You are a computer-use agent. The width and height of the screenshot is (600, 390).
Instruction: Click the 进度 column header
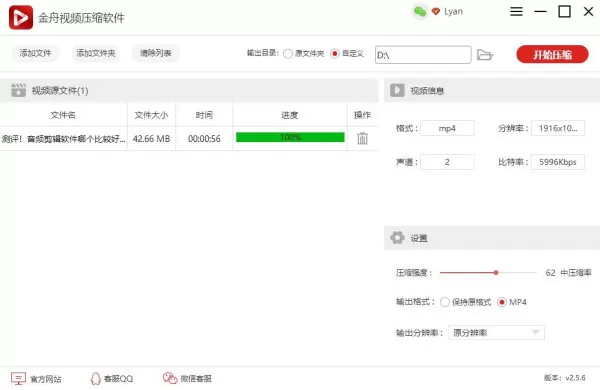click(x=290, y=114)
